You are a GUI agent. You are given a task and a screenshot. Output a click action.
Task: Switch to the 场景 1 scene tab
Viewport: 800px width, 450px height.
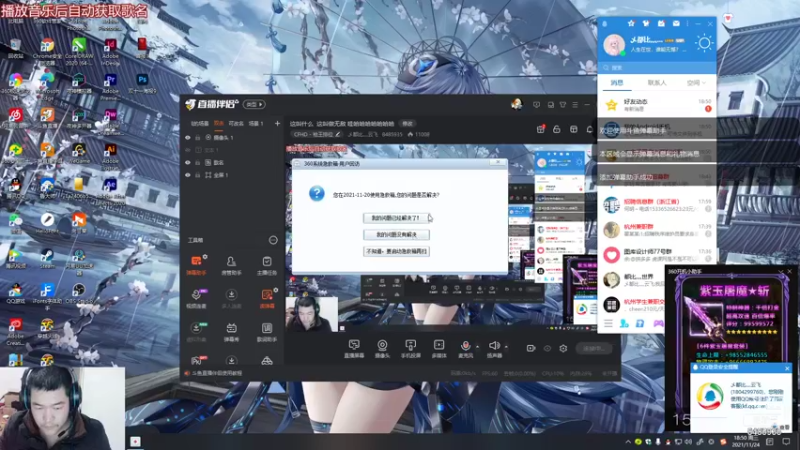256,123
